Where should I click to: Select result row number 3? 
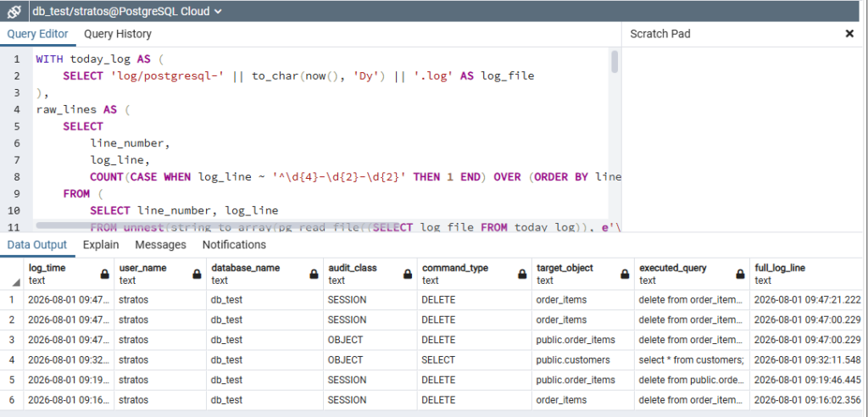pos(11,340)
